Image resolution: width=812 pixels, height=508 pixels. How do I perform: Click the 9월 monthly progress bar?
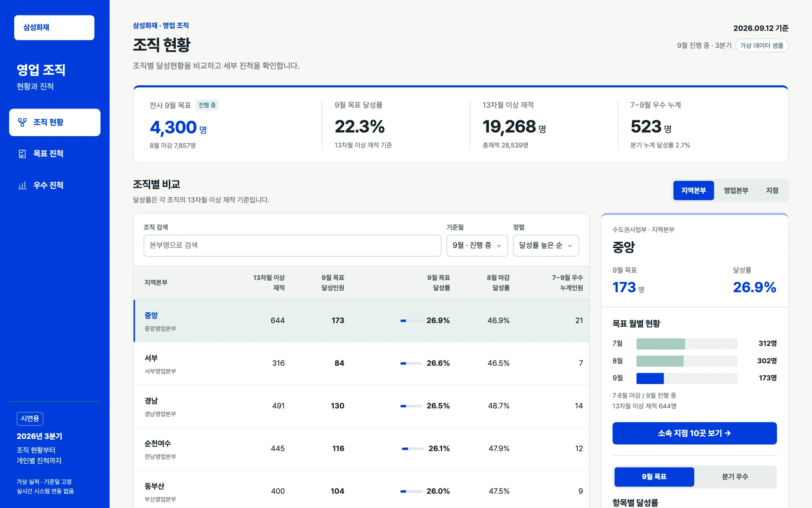(687, 378)
